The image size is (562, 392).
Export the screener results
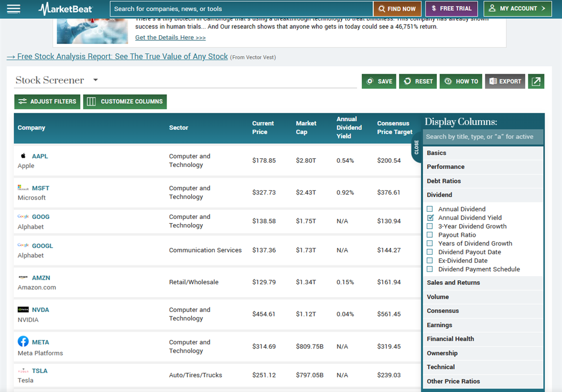(x=505, y=81)
